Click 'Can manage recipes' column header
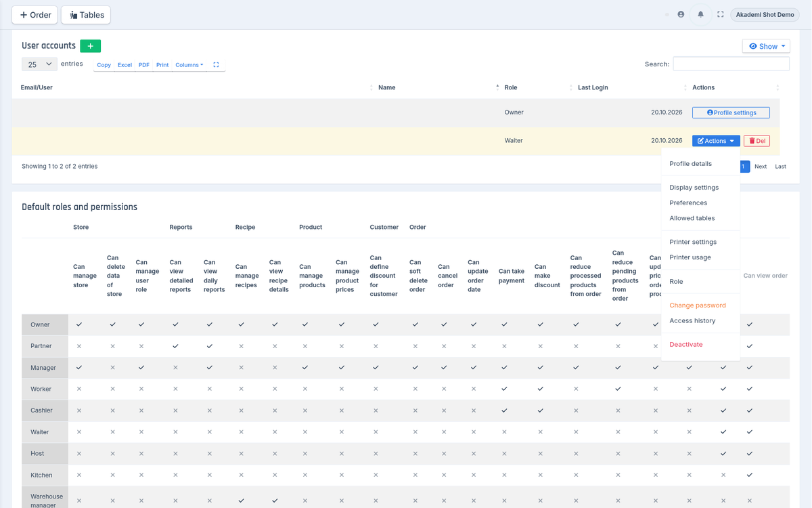Viewport: 812px width, 508px height. (247, 276)
